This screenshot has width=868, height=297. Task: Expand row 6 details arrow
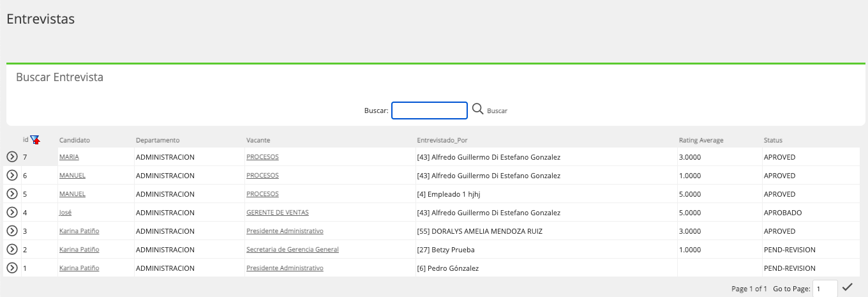tap(11, 175)
